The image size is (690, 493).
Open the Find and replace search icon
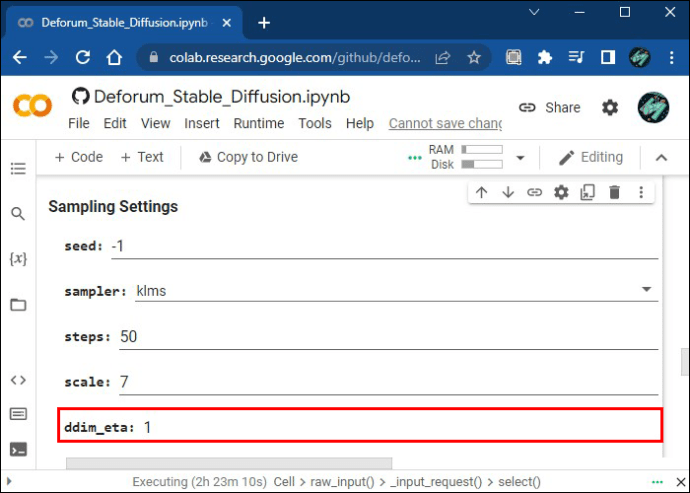point(18,214)
